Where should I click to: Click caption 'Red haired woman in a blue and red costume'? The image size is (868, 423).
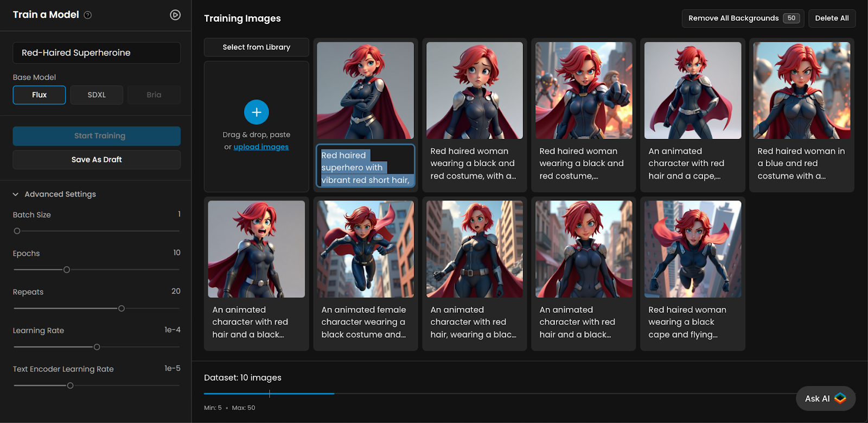pos(801,163)
